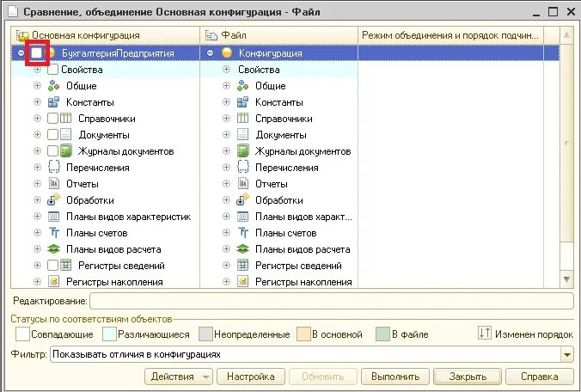Click the Документы icon in left column
The width and height of the screenshot is (581, 392).
coord(65,135)
